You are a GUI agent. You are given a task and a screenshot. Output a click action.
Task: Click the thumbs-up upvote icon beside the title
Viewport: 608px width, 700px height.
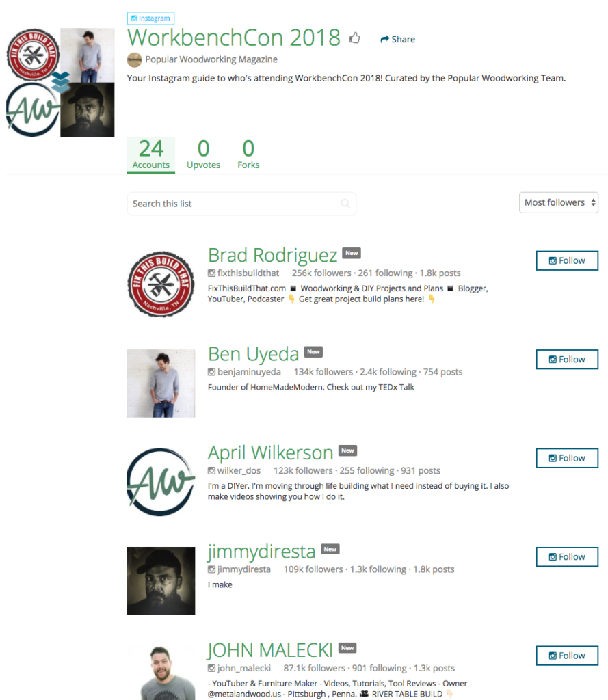pos(354,38)
